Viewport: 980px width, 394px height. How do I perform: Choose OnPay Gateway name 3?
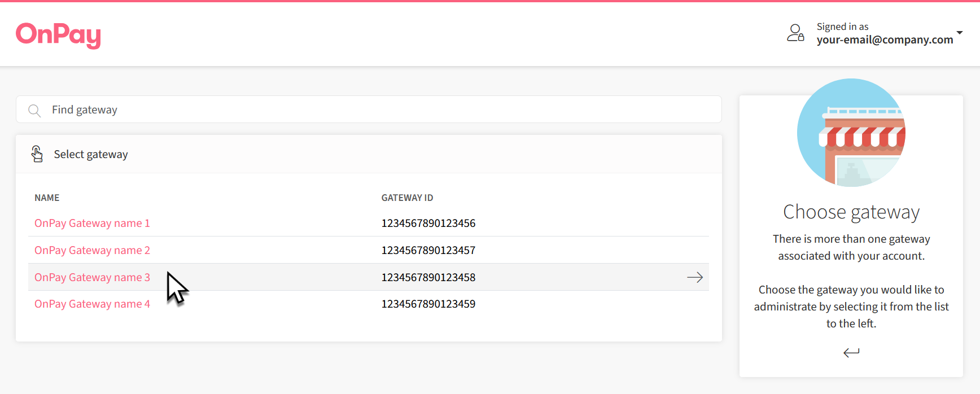92,277
